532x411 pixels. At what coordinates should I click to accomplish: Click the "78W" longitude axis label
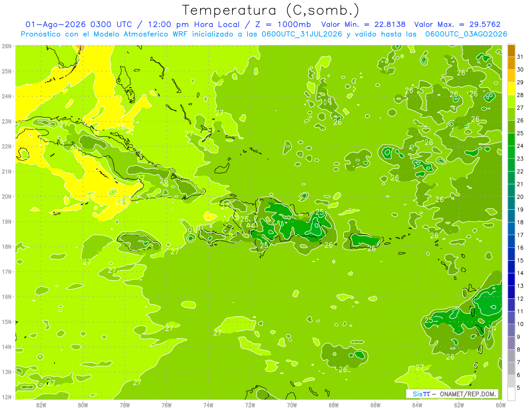click(125, 405)
